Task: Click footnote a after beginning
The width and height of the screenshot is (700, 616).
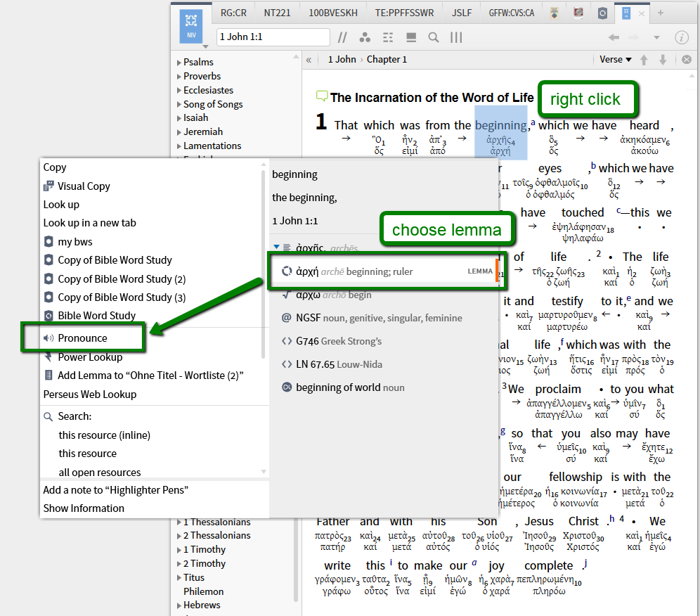Action: [x=533, y=122]
